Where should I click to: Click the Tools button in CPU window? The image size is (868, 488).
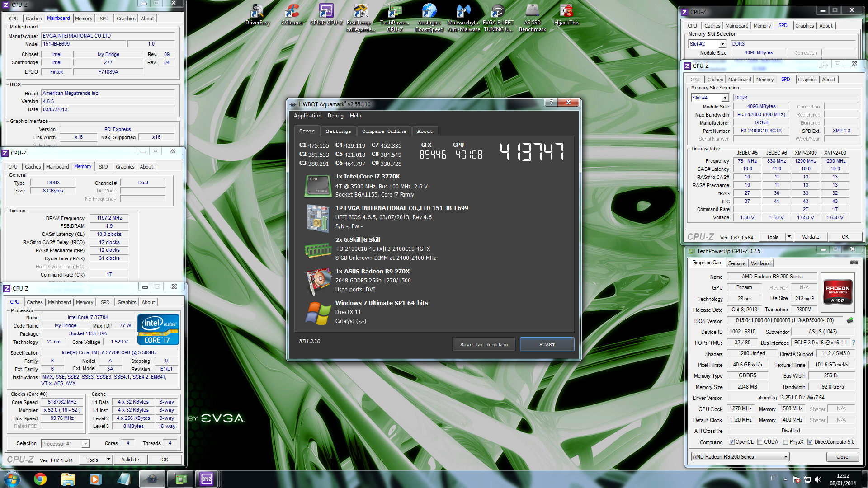(x=92, y=460)
